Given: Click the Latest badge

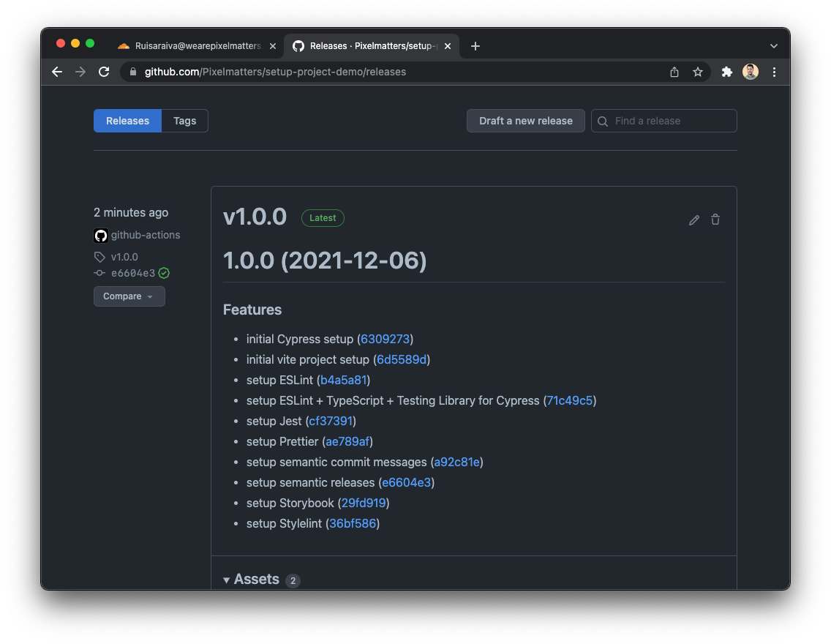Looking at the screenshot, I should click(323, 218).
